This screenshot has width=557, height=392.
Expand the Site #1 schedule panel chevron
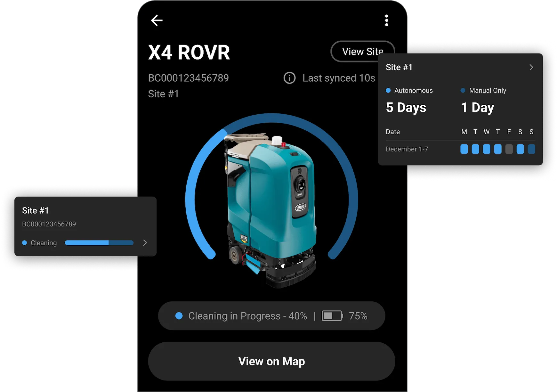531,67
